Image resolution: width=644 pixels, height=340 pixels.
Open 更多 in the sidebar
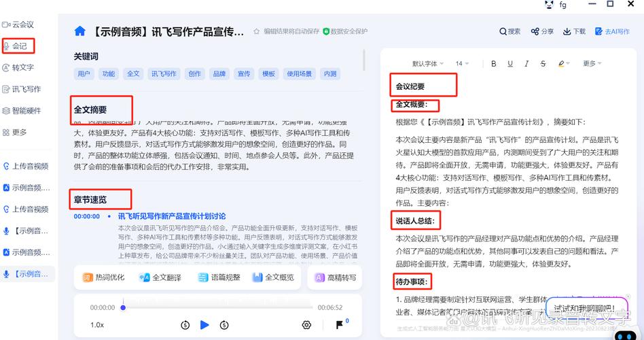pyautogui.click(x=15, y=133)
